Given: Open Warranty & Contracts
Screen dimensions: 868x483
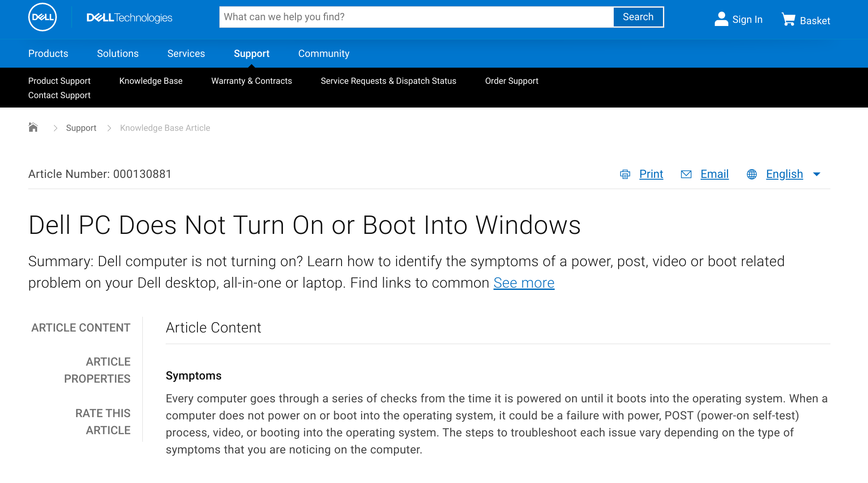Looking at the screenshot, I should pos(252,81).
